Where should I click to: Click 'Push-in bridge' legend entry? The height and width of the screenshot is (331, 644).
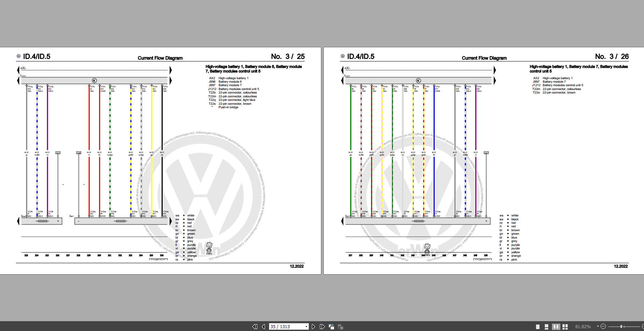click(x=228, y=107)
